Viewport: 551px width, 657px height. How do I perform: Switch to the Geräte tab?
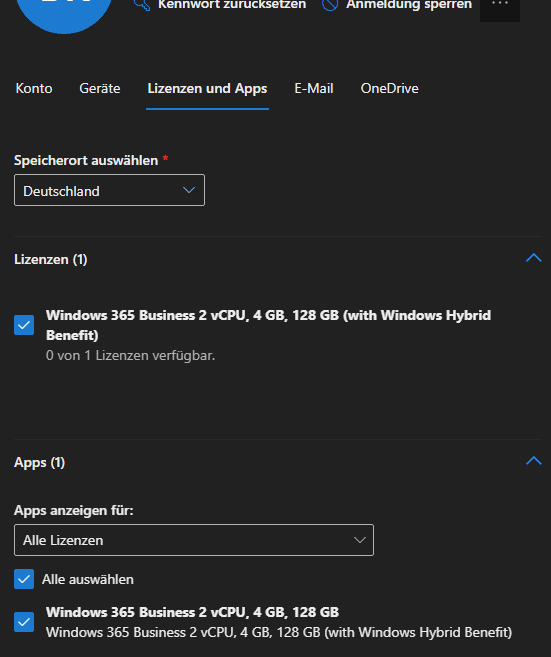tap(100, 88)
